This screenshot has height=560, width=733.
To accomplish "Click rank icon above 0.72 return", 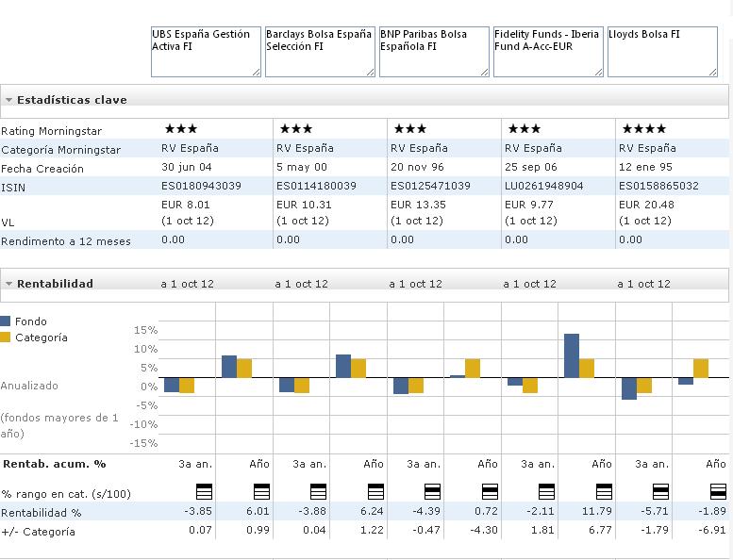I will point(490,492).
